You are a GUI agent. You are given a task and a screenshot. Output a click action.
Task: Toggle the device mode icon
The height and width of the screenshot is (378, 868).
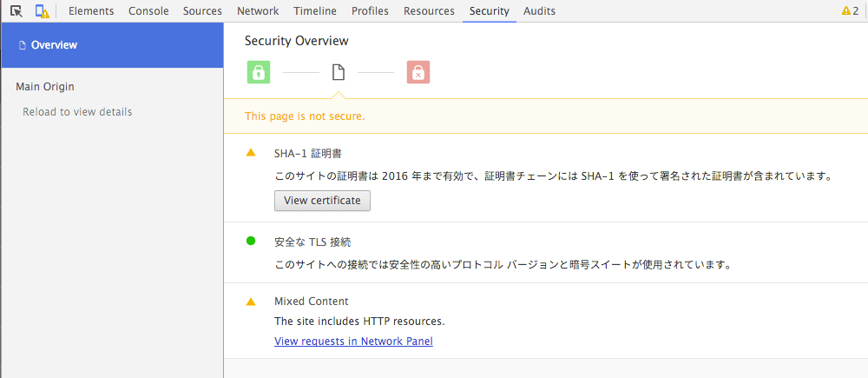(x=42, y=11)
